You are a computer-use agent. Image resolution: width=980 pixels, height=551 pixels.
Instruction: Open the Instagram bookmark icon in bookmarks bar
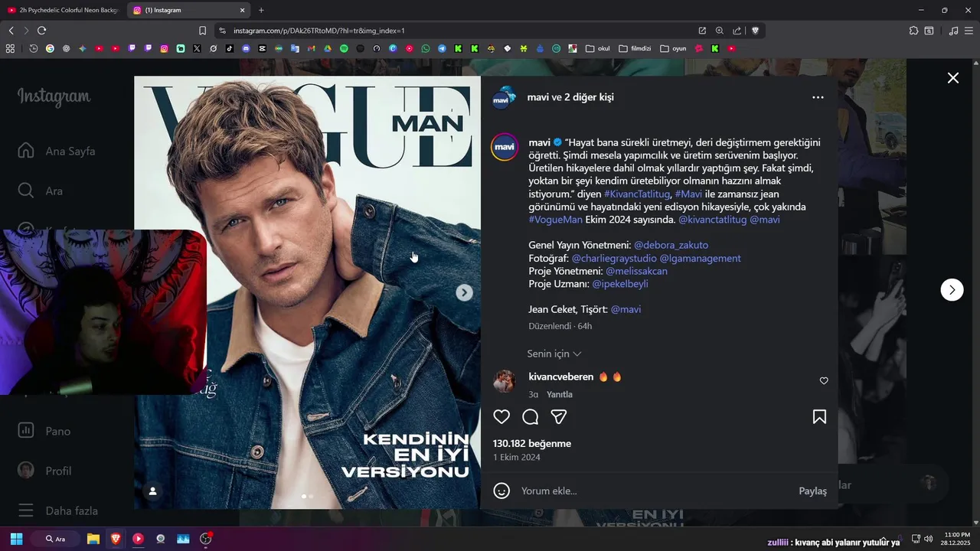[x=164, y=48]
